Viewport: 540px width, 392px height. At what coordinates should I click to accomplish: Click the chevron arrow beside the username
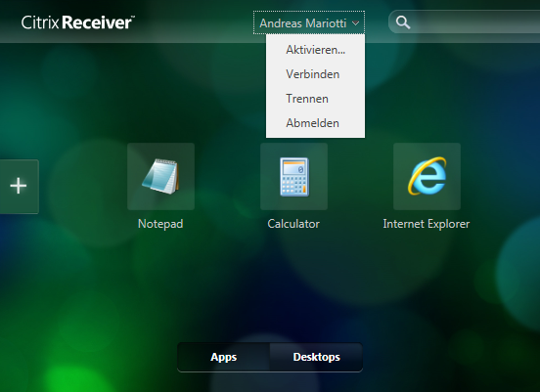tap(356, 23)
